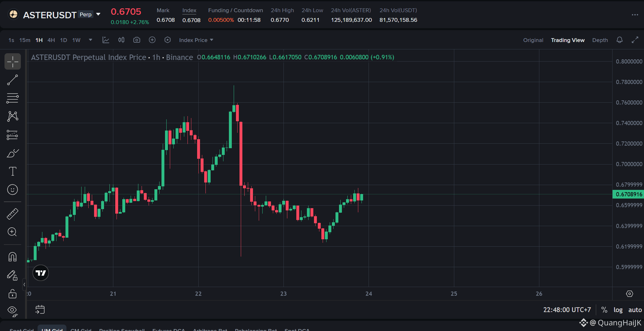Switch to the 1W interval
Screen dimensions: 644x331
pyautogui.click(x=76, y=40)
